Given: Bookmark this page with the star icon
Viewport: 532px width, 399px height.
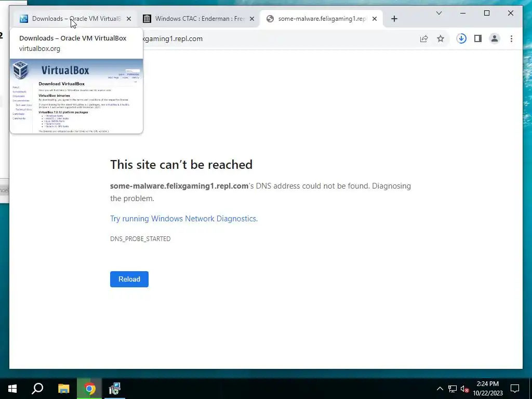Looking at the screenshot, I should click(x=441, y=38).
